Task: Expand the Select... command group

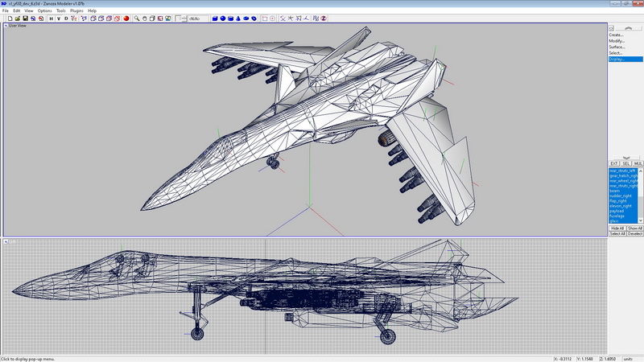Action: (615, 53)
